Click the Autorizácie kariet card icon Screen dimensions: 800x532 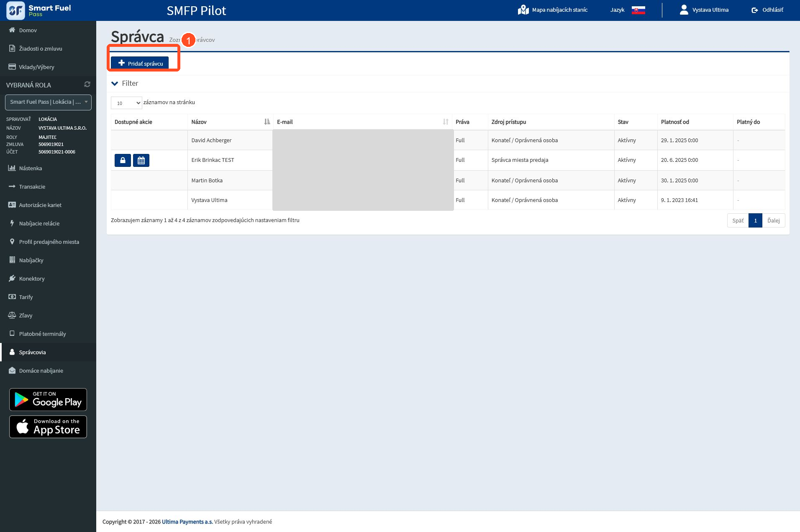coord(12,205)
